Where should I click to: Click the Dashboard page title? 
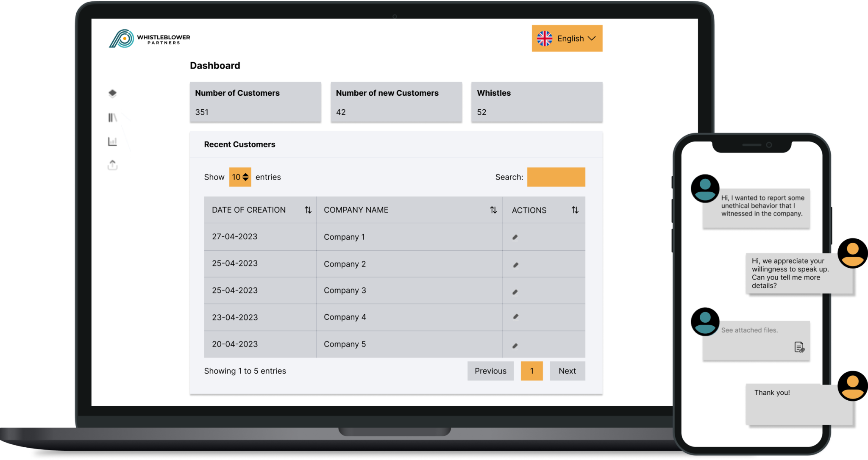pos(215,66)
